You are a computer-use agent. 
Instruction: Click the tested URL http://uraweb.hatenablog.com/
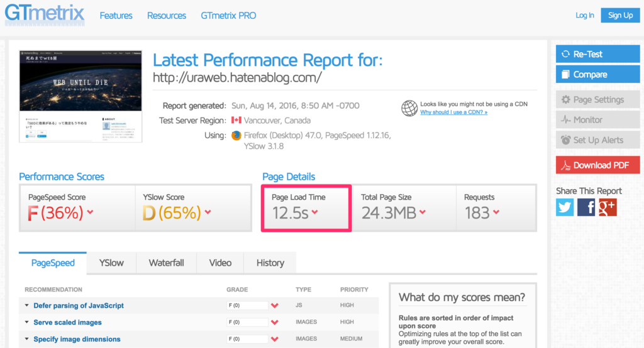pos(237,77)
